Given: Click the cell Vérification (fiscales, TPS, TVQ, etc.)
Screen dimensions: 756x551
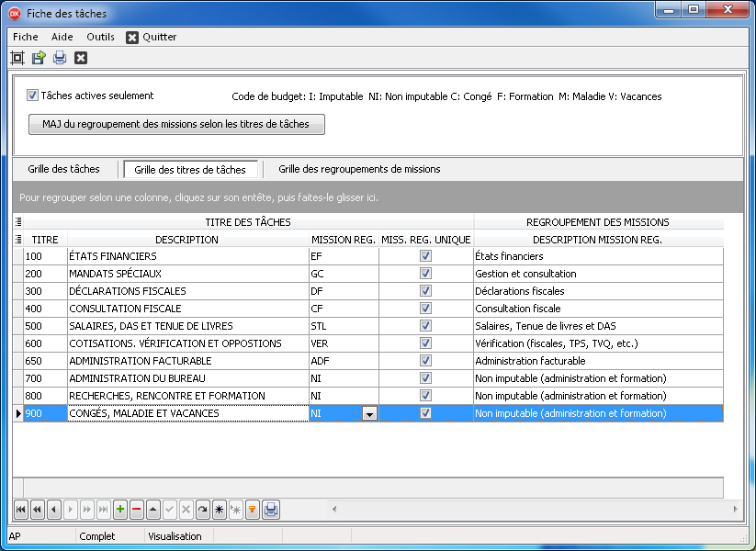Looking at the screenshot, I should 598,343.
